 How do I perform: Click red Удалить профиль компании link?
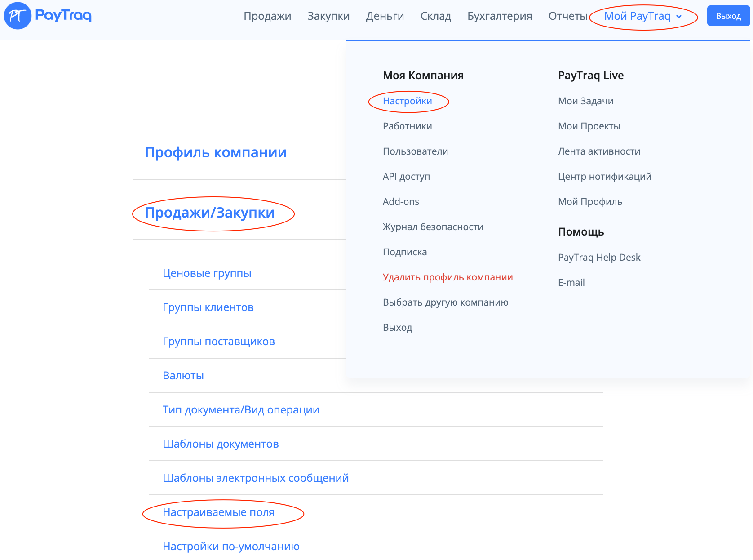447,277
